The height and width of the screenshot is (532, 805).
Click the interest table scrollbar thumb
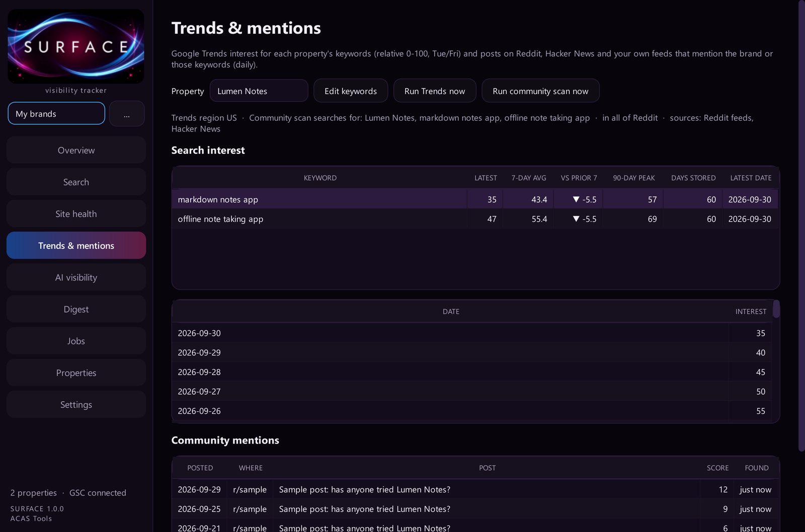tap(776, 309)
